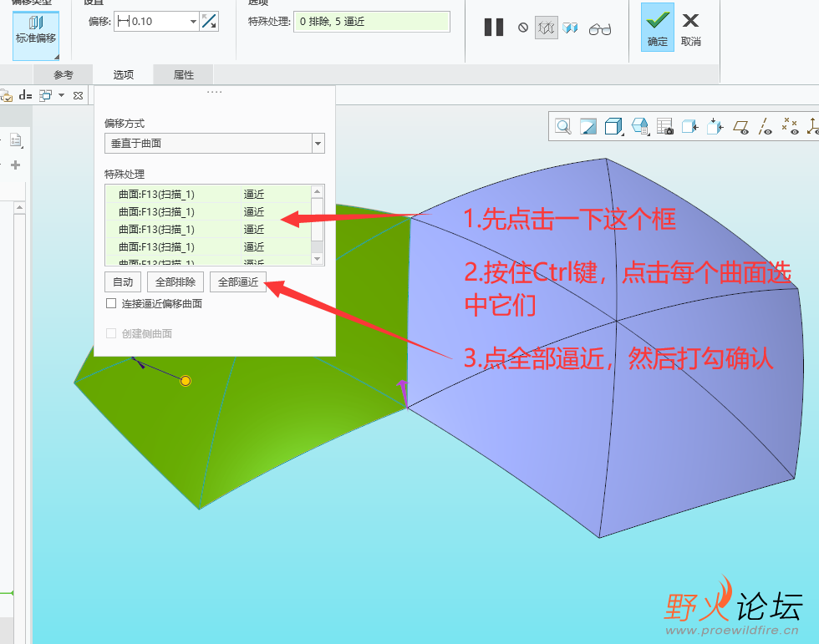
Task: Flip the offset direction icon
Action: click(x=209, y=22)
